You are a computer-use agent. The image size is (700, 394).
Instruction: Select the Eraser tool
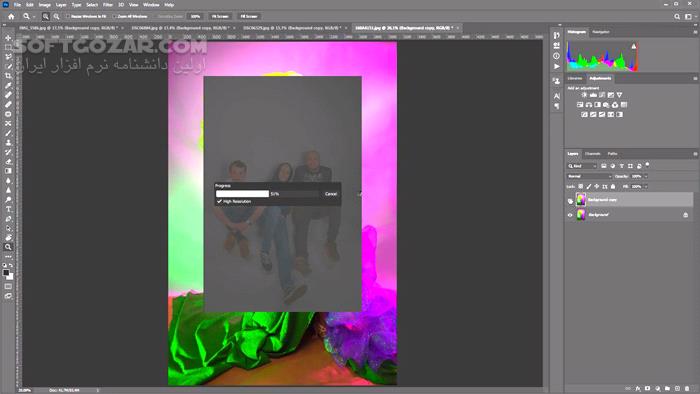click(8, 162)
